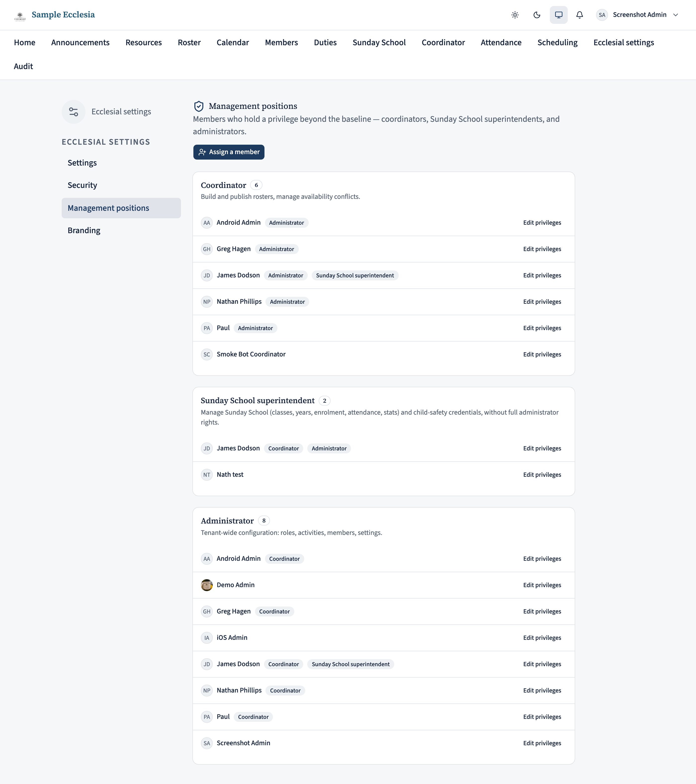Image resolution: width=696 pixels, height=784 pixels.
Task: Expand the Screenshot Admin account menu
Action: pyautogui.click(x=676, y=15)
